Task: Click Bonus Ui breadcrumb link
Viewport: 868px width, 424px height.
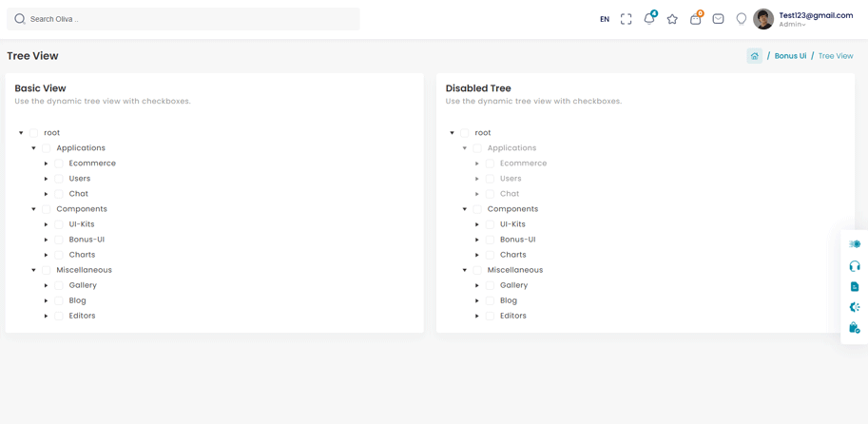Action: click(x=790, y=56)
